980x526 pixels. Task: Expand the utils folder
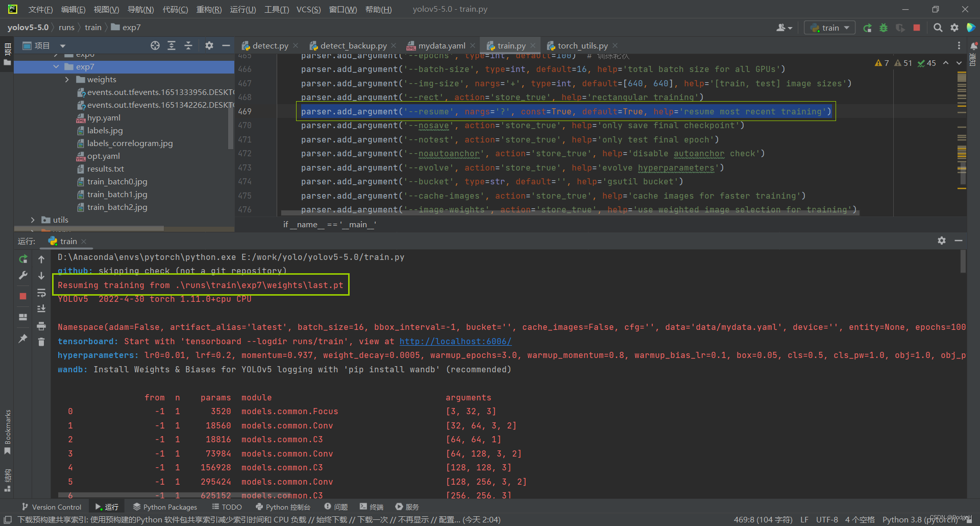coord(33,220)
